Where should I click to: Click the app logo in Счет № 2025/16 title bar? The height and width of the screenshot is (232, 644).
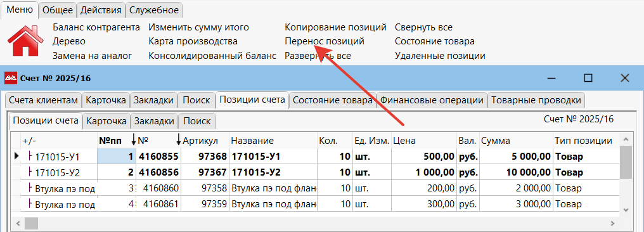pyautogui.click(x=11, y=78)
